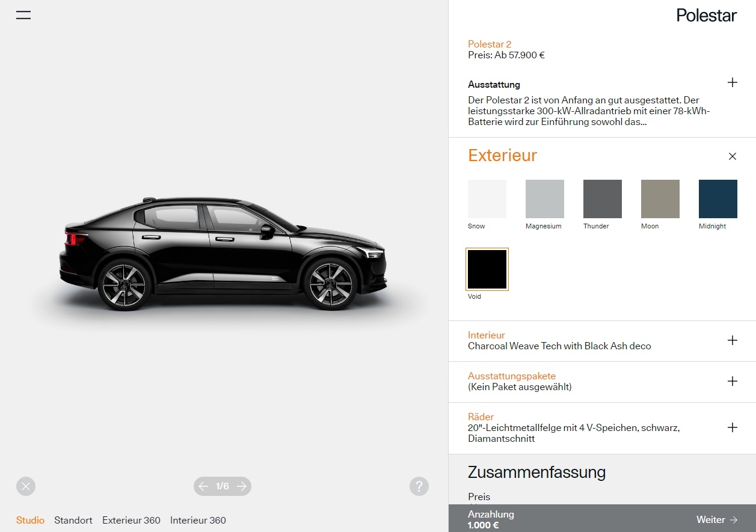Open the Interieur 360 view
Viewport: 756px width, 532px height.
pos(198,521)
